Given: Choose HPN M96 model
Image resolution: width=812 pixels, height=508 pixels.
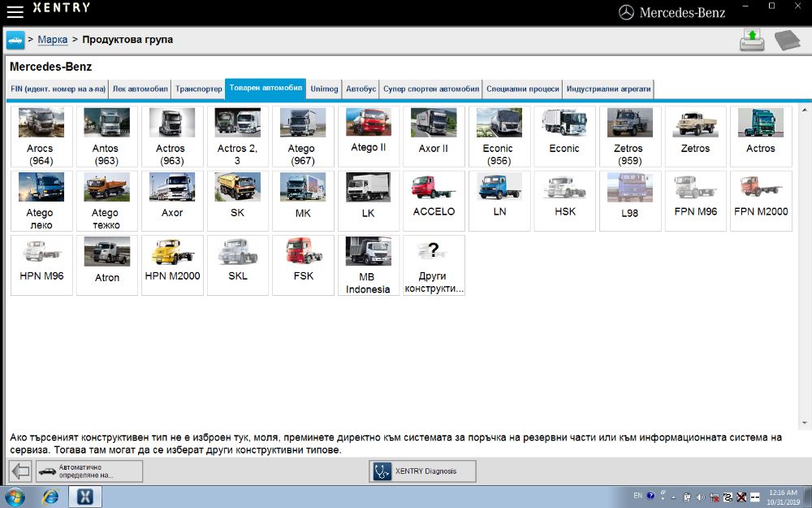Looking at the screenshot, I should click(41, 266).
